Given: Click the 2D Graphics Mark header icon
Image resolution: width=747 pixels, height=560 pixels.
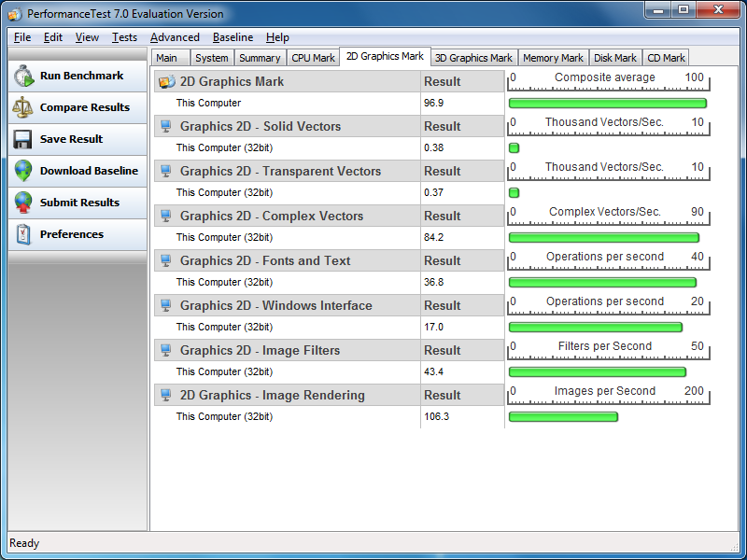Looking at the screenshot, I should (167, 81).
